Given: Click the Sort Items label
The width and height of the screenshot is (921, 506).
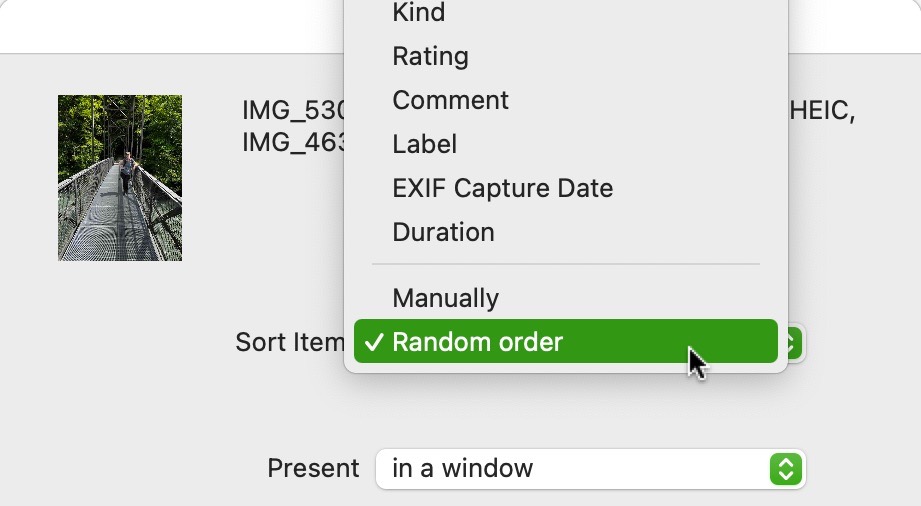Looking at the screenshot, I should (x=290, y=342).
